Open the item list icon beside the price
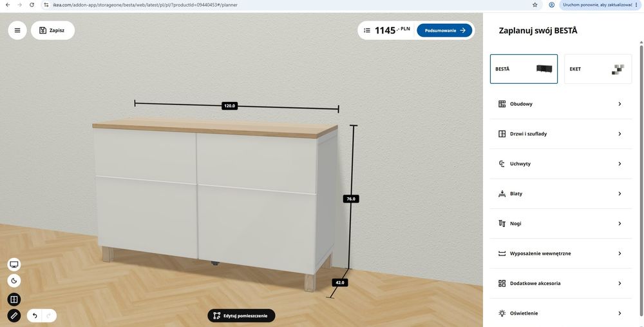 367,30
